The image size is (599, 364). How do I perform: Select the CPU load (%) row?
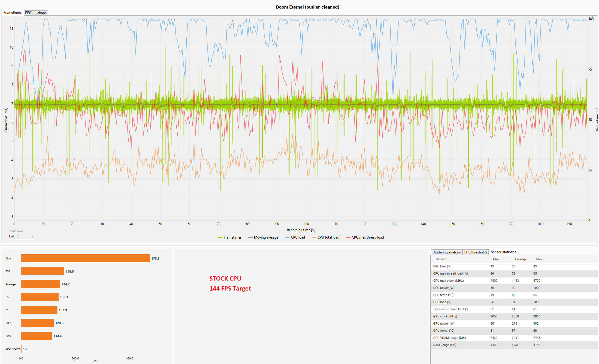point(514,266)
